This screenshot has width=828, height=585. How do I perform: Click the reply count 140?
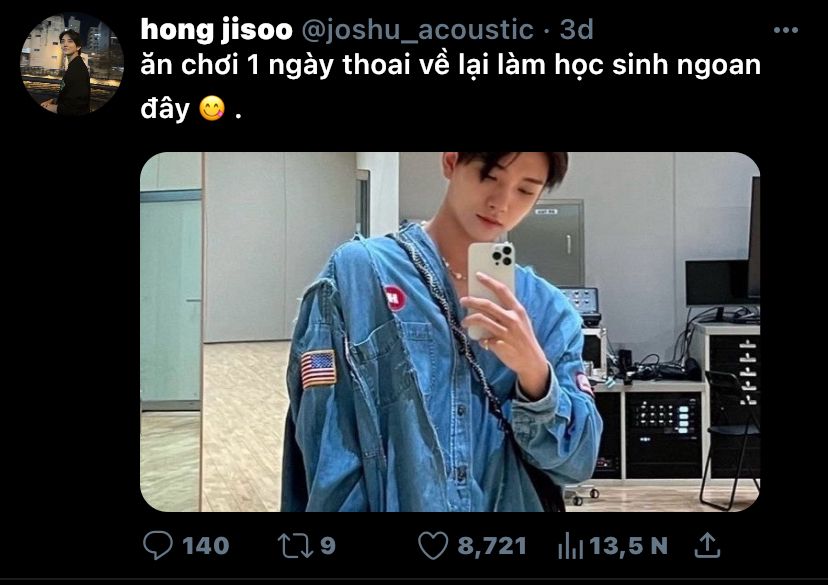pos(206,546)
